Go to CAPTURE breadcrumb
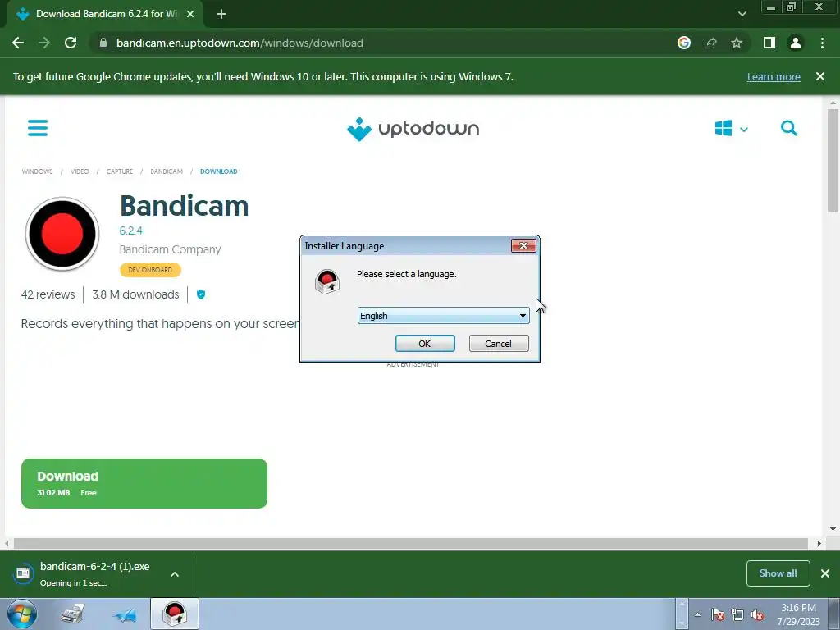Viewport: 840px width, 630px height. (x=120, y=171)
